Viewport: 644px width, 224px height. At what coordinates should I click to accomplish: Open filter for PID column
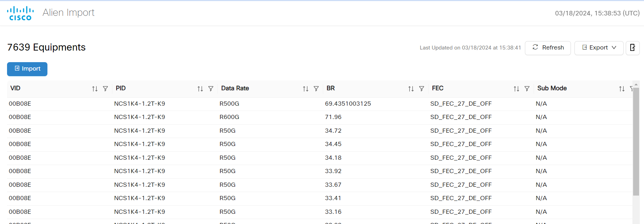tap(211, 89)
